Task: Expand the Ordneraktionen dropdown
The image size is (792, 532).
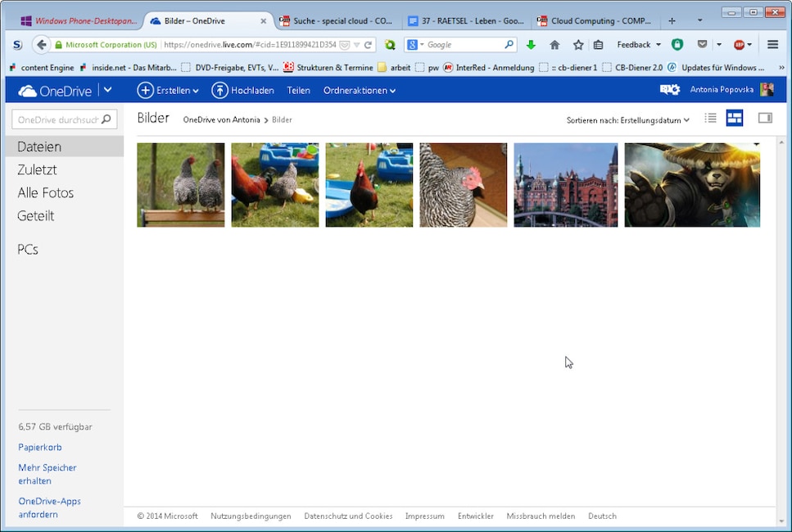Action: [359, 90]
